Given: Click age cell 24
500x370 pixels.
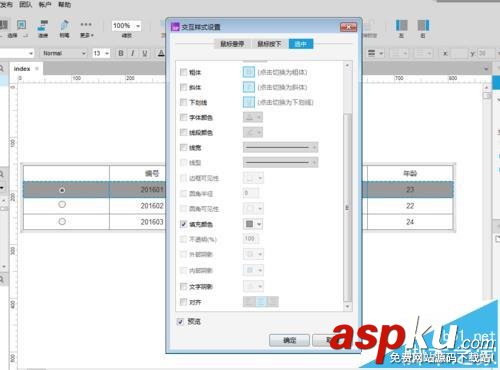Looking at the screenshot, I should 410,222.
